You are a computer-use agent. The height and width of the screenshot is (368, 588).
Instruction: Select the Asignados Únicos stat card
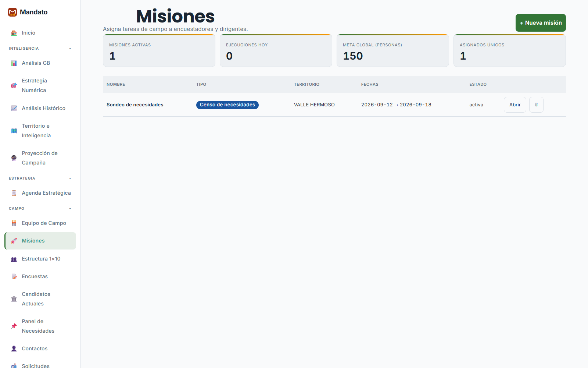(510, 50)
